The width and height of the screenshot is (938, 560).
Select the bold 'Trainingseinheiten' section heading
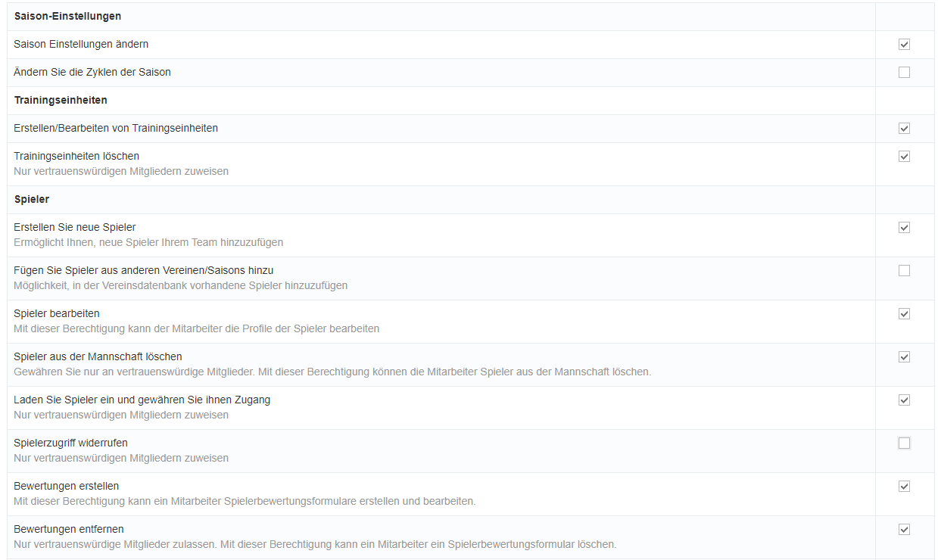(x=61, y=100)
